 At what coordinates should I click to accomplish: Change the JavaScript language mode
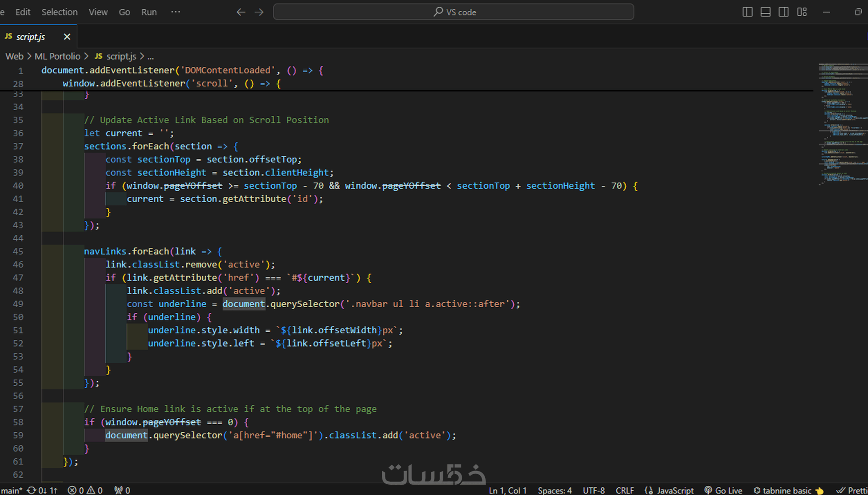(x=669, y=490)
